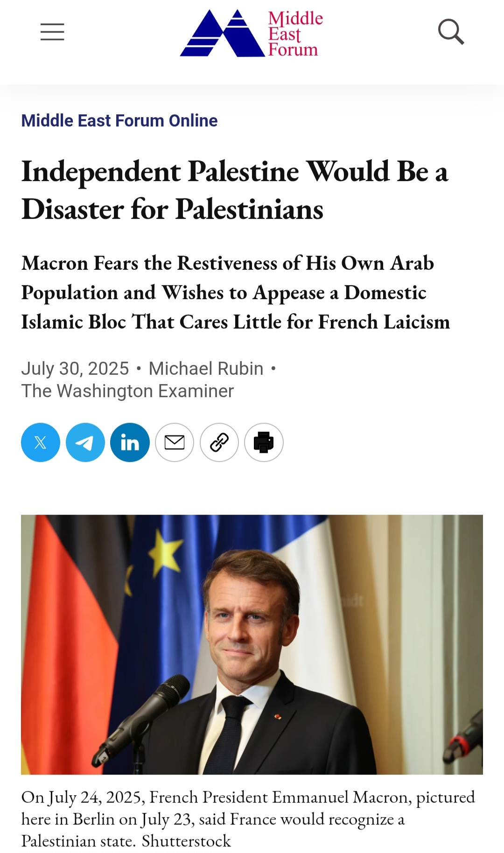Share the article on X
504x853 pixels.
point(41,442)
